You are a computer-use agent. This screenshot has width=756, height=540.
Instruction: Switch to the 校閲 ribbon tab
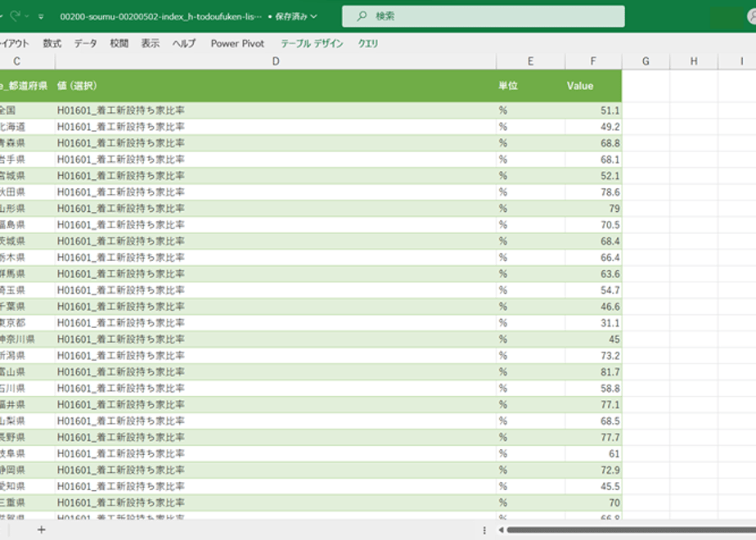(x=119, y=43)
